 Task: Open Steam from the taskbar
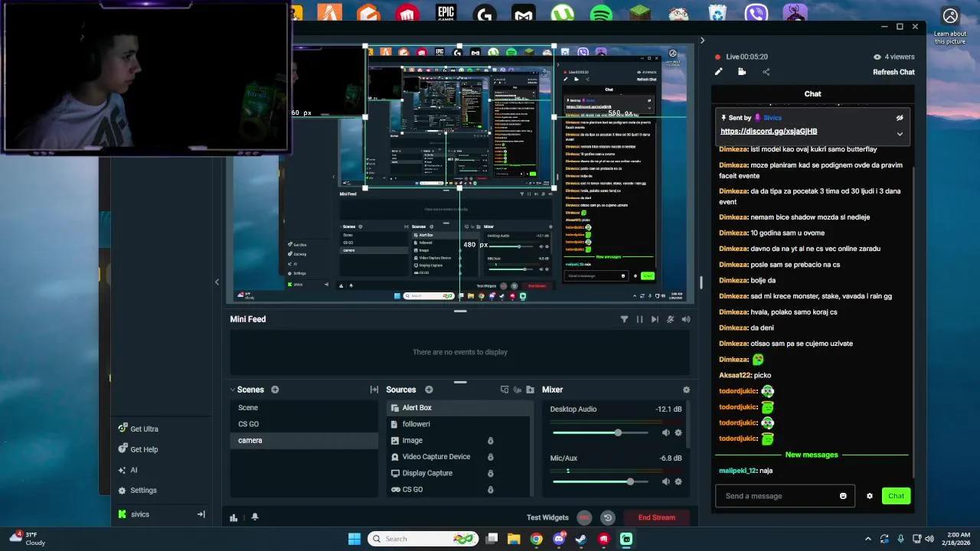click(581, 539)
